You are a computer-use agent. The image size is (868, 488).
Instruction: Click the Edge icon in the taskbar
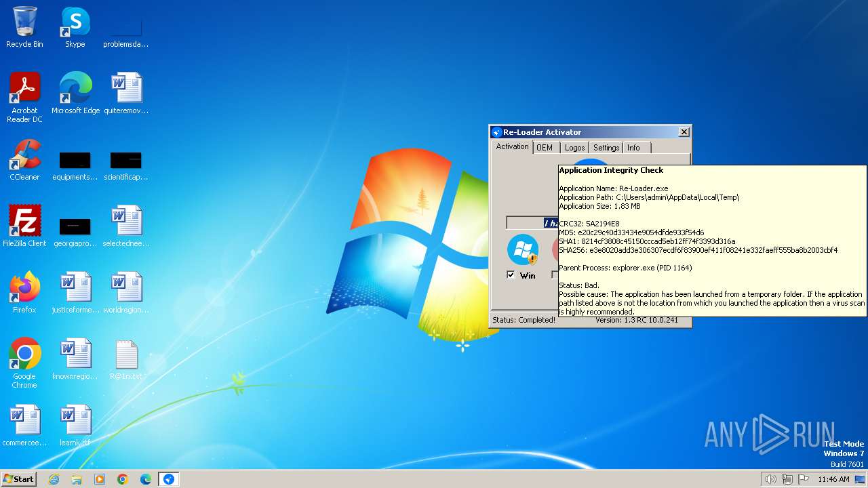click(146, 479)
